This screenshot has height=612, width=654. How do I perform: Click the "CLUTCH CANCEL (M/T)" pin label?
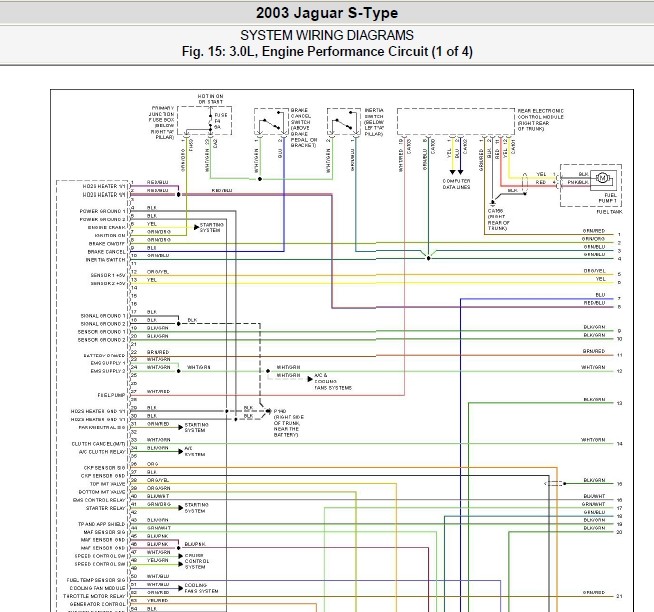(x=98, y=443)
